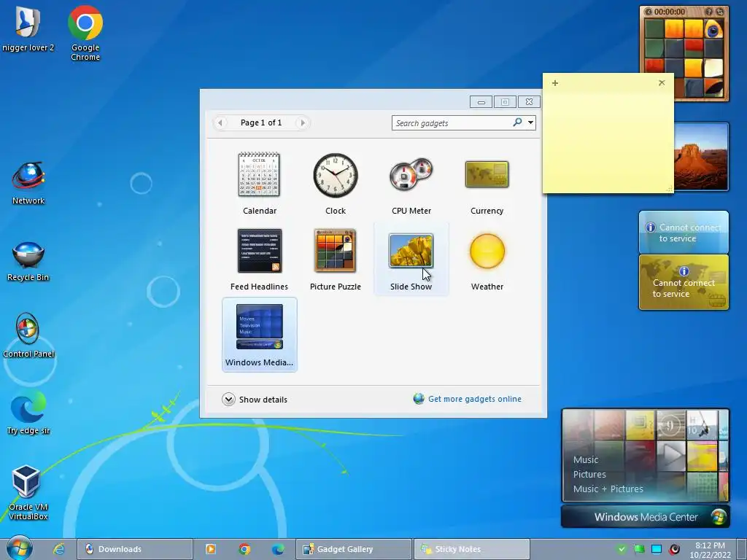Minimize the Gadget Gallery window
Viewport: 747px width, 560px height.
pyautogui.click(x=481, y=102)
